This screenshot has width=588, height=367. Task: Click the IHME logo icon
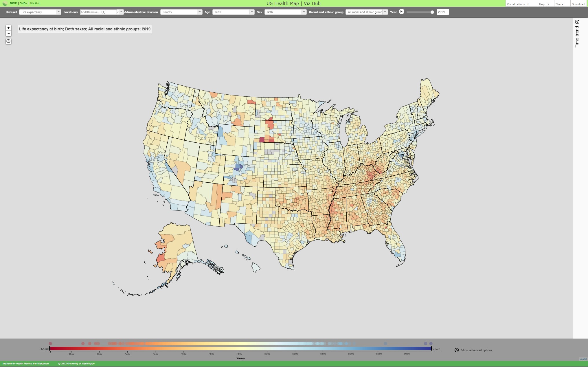click(5, 3)
